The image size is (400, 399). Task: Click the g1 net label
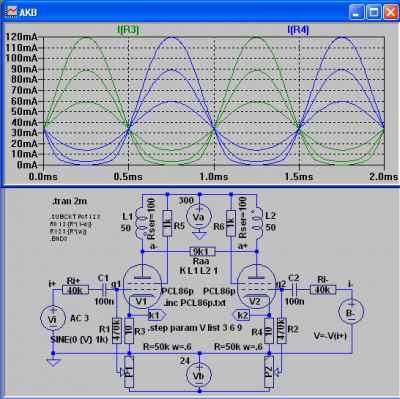[116, 284]
